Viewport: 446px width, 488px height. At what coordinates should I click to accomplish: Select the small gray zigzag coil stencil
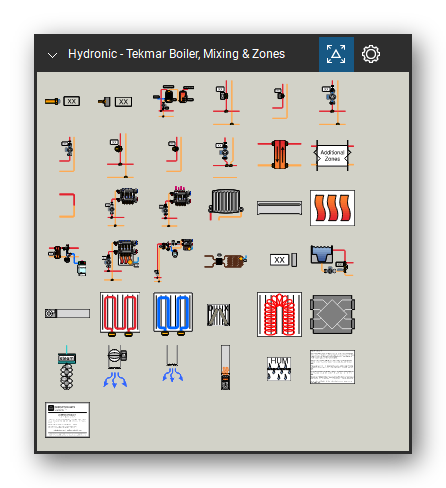click(218, 315)
